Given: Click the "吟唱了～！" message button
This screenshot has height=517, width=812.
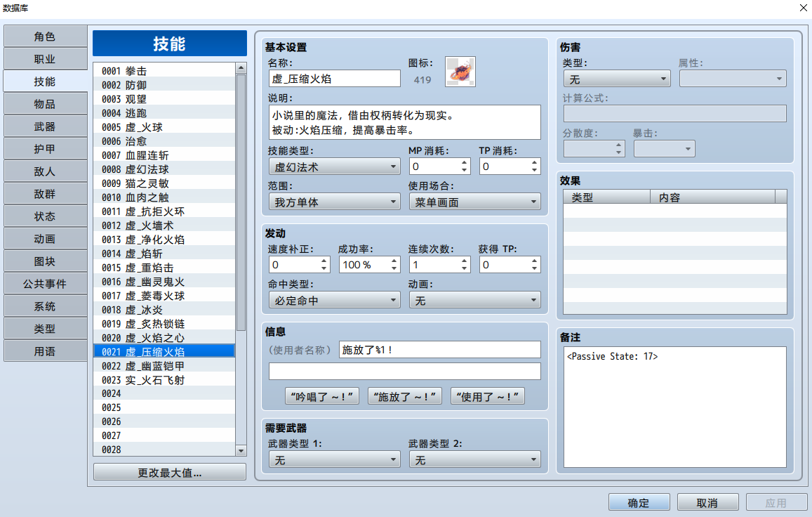Looking at the screenshot, I should tap(321, 396).
